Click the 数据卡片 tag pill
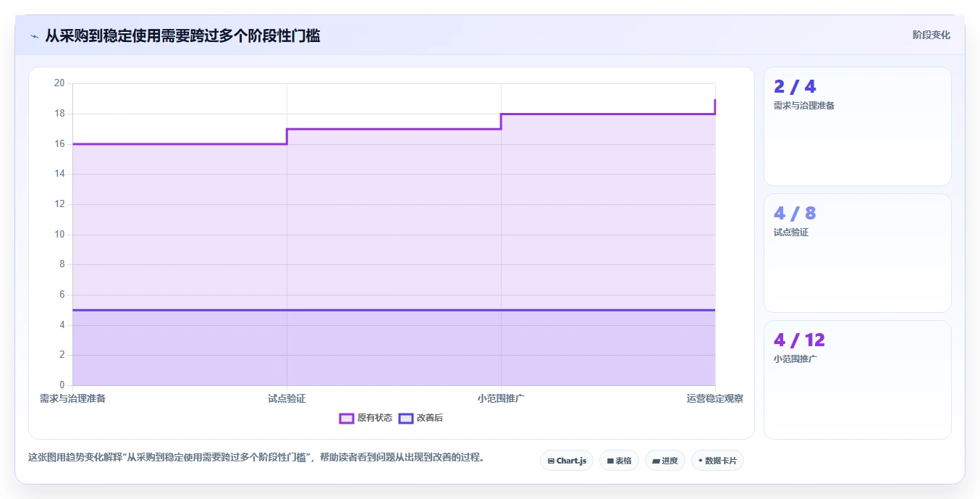Viewport: 980px width, 499px height. point(717,461)
